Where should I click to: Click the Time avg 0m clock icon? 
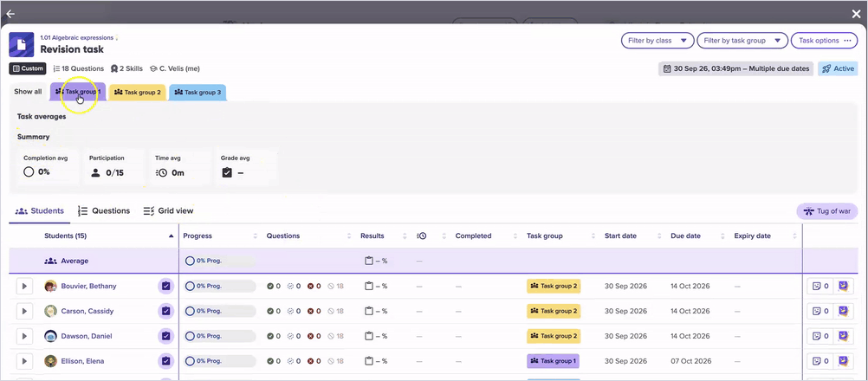(161, 172)
